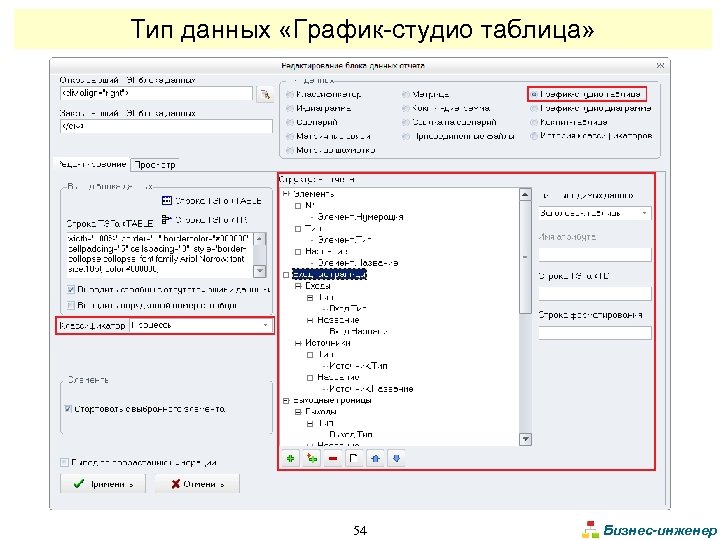
Task: Select the «Канбан-таблица» radio button
Action: [534, 123]
